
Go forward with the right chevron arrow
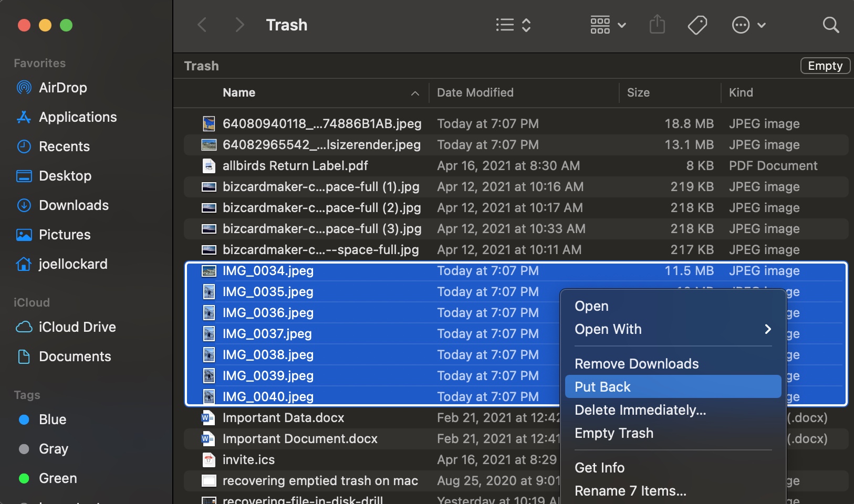point(239,25)
